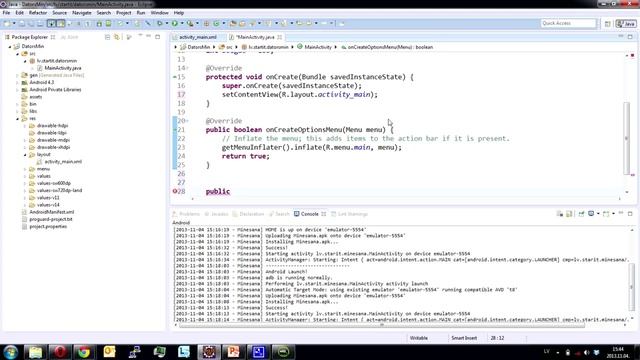Screen dimensions: 640x360
Task: Open PowerPoint from the taskbar
Action: coord(233,352)
